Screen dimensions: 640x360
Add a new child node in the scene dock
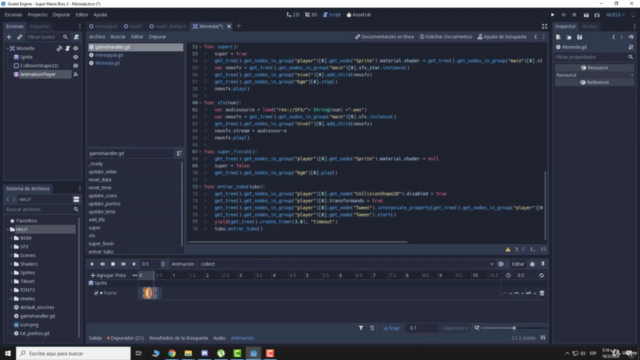pyautogui.click(x=9, y=37)
